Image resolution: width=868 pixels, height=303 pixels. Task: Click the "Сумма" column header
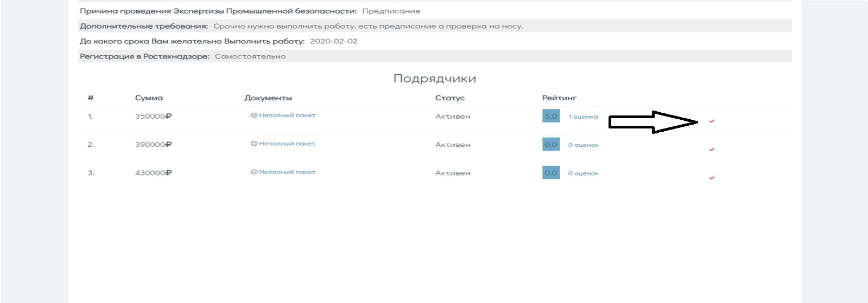click(x=149, y=98)
